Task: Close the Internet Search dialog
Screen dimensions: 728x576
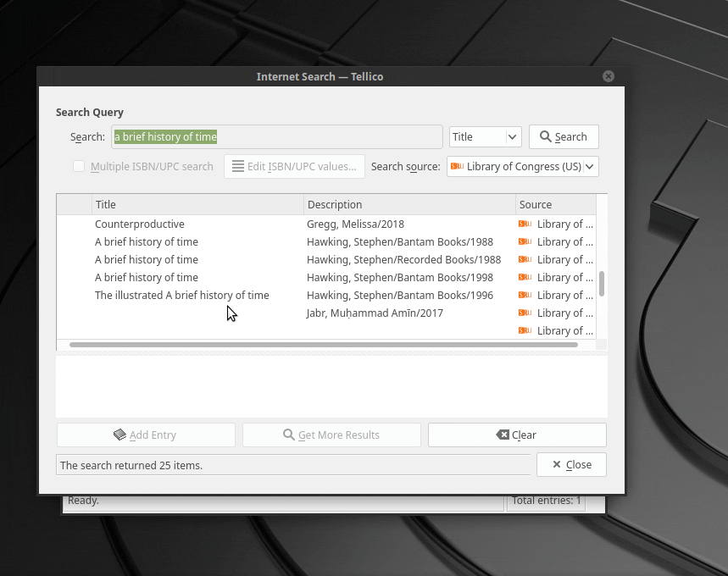Action: (x=571, y=464)
